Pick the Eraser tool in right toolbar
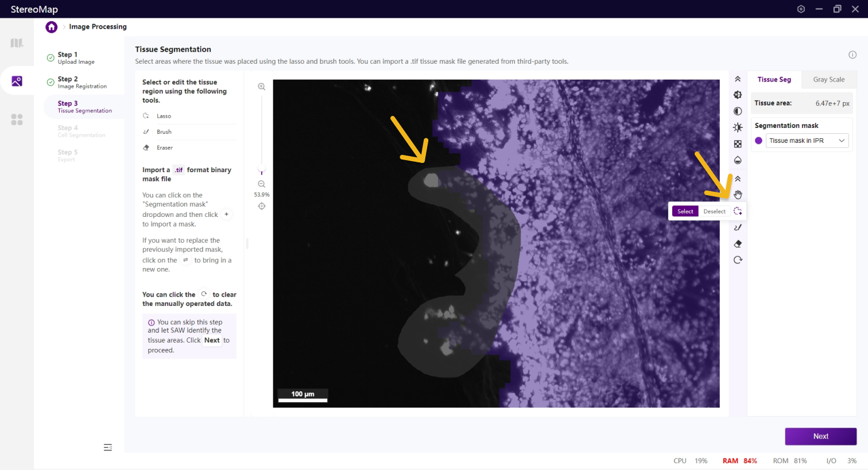 (x=738, y=244)
